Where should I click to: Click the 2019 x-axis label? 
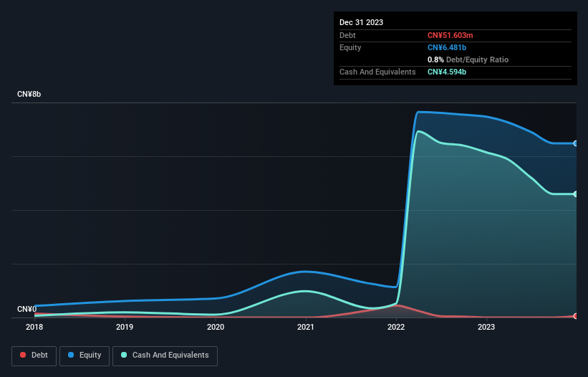click(x=125, y=327)
